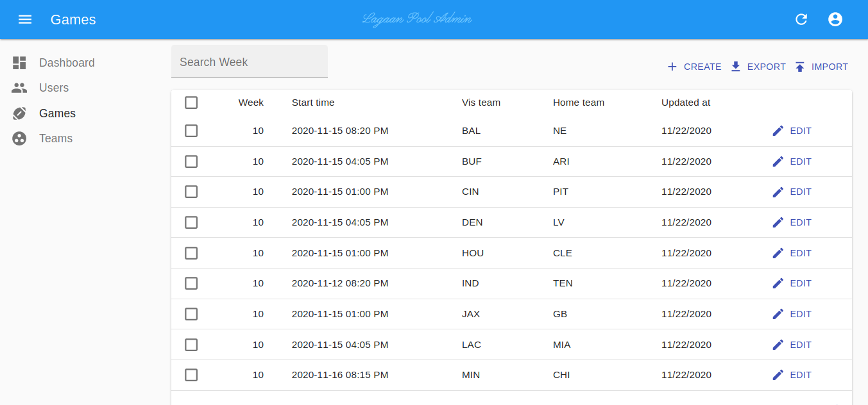Click the pencil icon for BAL row
The width and height of the screenshot is (868, 405).
point(778,131)
